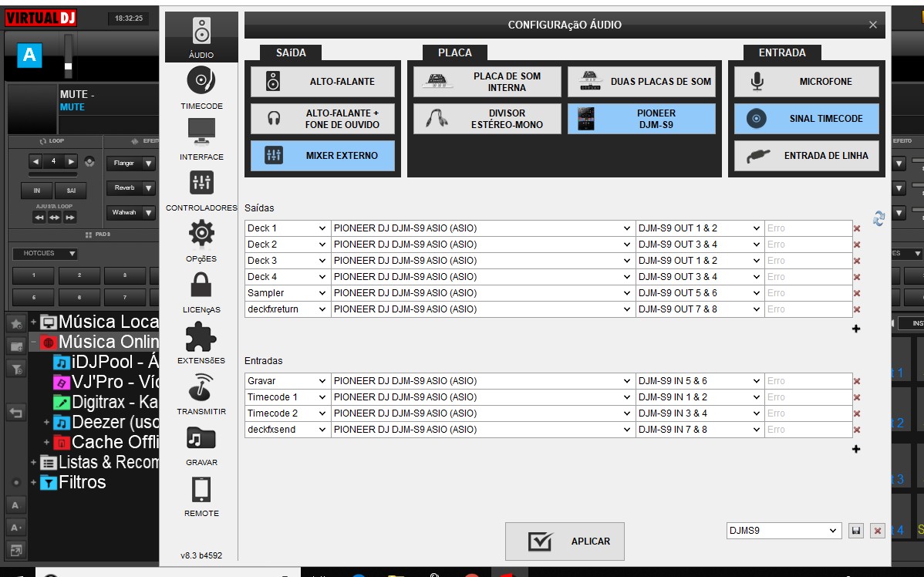This screenshot has width=924, height=577.
Task: Remove the Gravar input row
Action: point(857,381)
